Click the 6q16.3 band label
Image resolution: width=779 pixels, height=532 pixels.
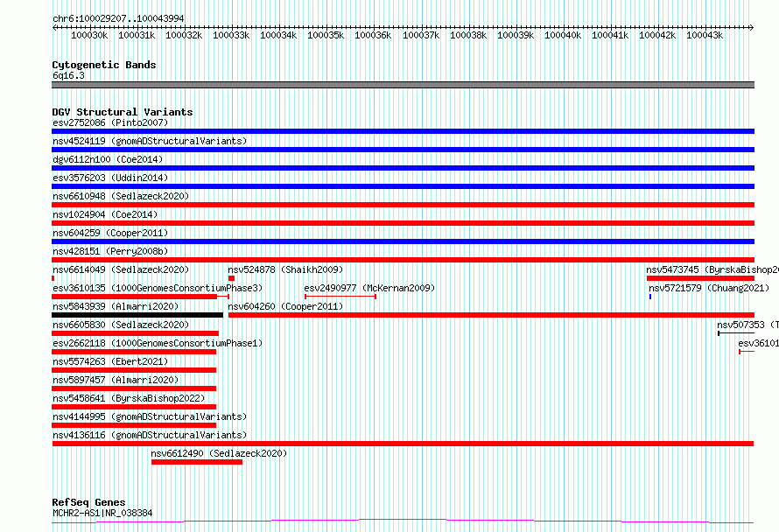pos(68,75)
